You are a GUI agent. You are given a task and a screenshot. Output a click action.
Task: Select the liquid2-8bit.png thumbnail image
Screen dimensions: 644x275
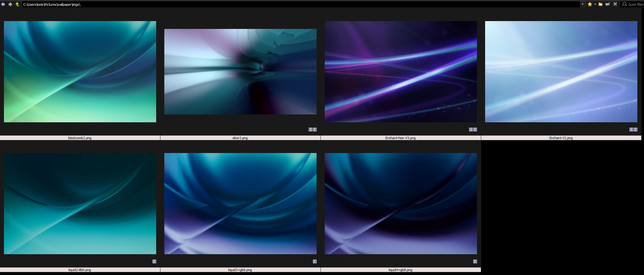coord(80,204)
